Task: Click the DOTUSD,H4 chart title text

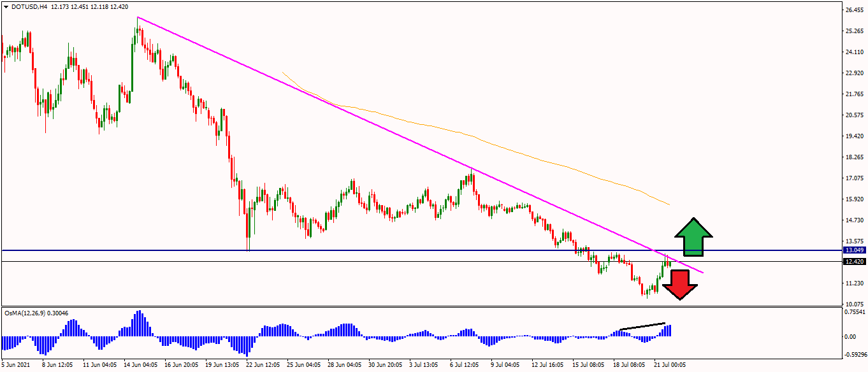Action: pos(29,6)
